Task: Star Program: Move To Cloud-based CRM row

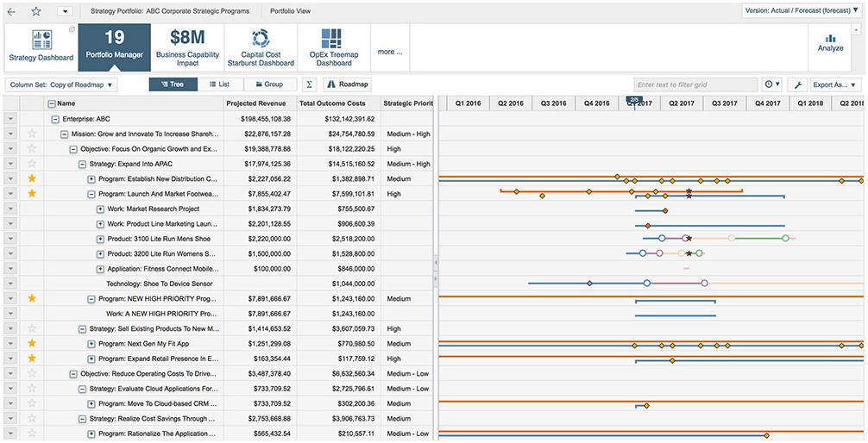Action: [32, 403]
